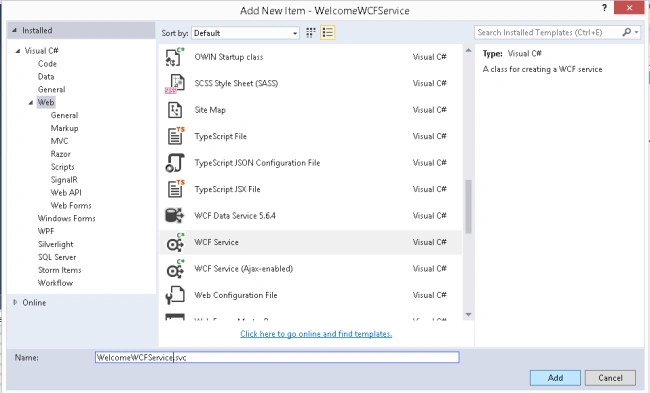Click 'TypeScript JSON Configuration File' text
This screenshot has width=650, height=393.
pos(257,163)
